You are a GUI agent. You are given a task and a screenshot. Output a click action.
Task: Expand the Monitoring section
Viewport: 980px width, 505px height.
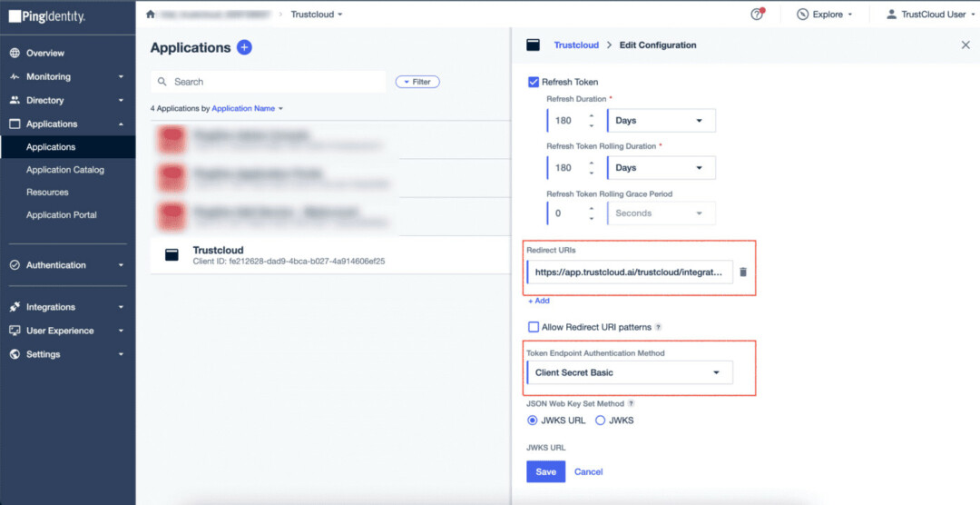(x=122, y=77)
